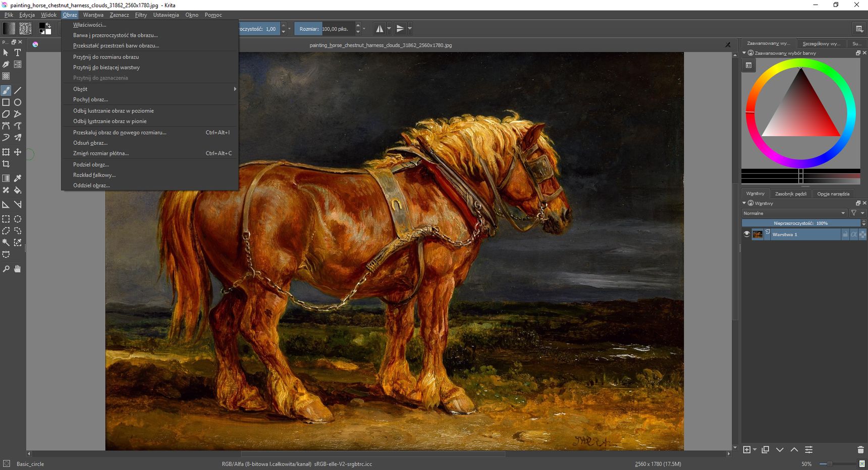868x470 pixels.
Task: Open vertical mirror options dropdown arrow
Action: [x=410, y=29]
